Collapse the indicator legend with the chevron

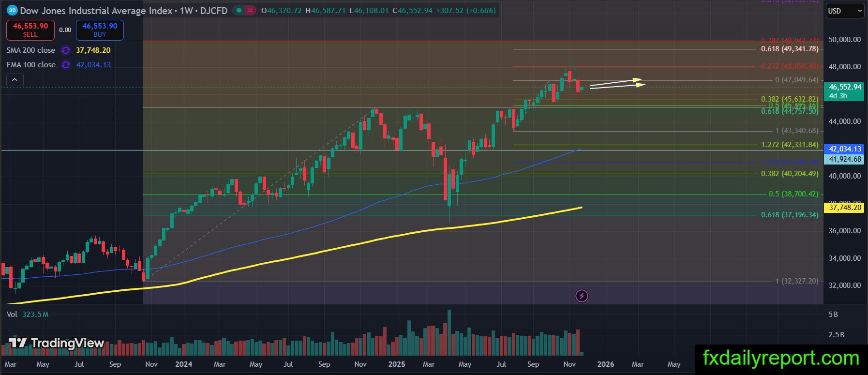tap(15, 80)
